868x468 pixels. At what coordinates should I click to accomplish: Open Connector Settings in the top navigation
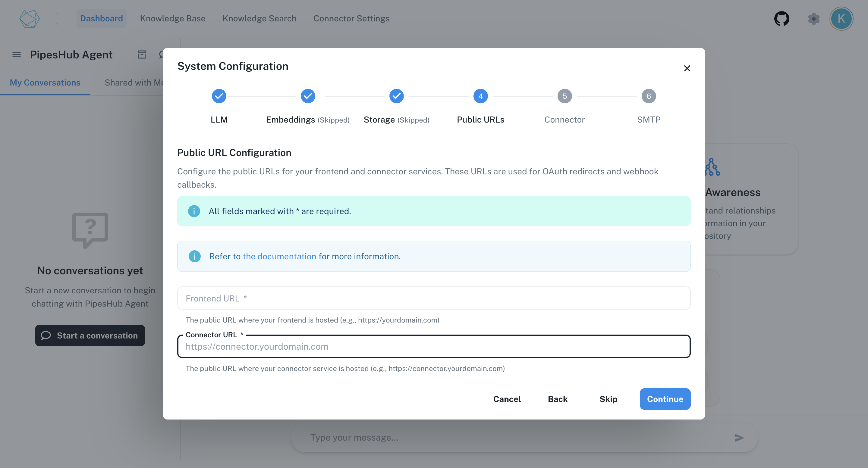coord(351,18)
